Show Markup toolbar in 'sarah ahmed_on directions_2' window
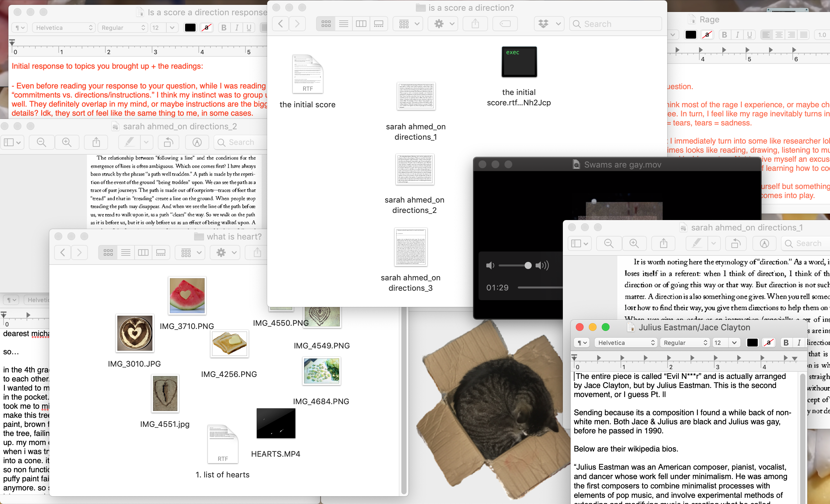The image size is (830, 504). tap(197, 142)
